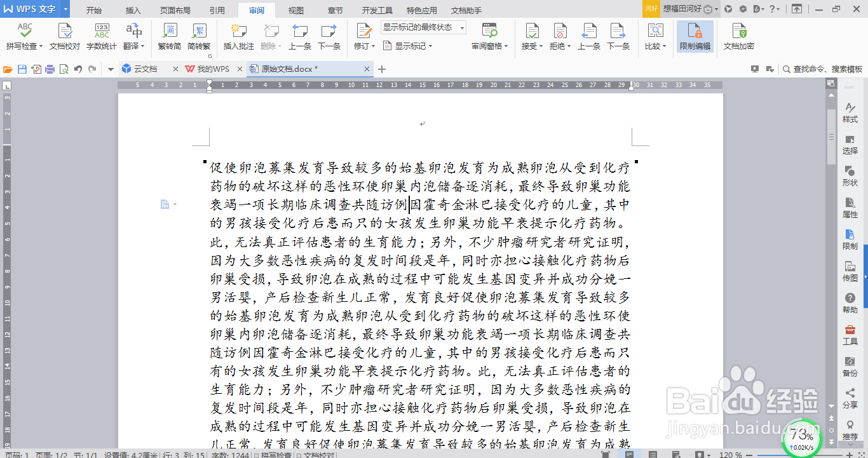Toggle 文档校对 in the status bar
Screen dimensions: 868x458
pyautogui.click(x=316, y=455)
